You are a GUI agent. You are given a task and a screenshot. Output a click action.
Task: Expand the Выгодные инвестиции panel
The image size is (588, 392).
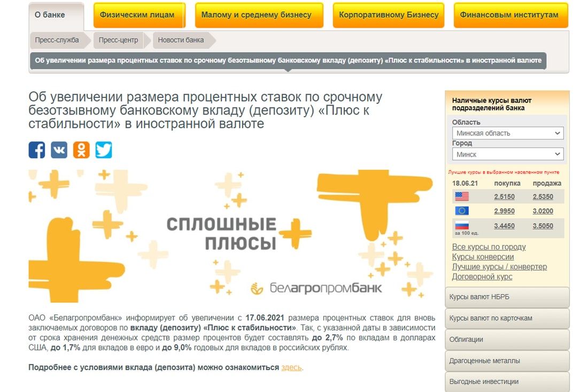click(x=507, y=382)
